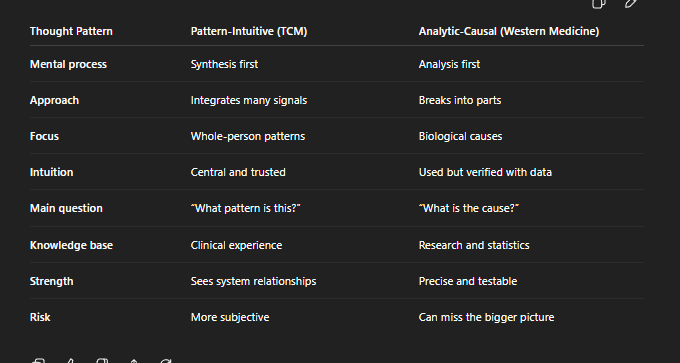Click the pencil edit icon above table
Image resolution: width=680 pixels, height=363 pixels.
coord(631,3)
